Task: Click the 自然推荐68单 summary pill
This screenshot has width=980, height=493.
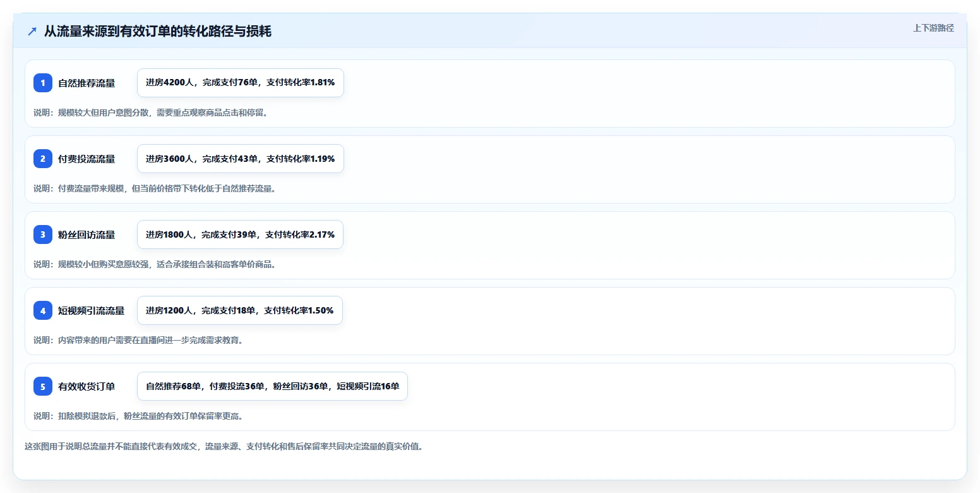Action: coord(272,386)
